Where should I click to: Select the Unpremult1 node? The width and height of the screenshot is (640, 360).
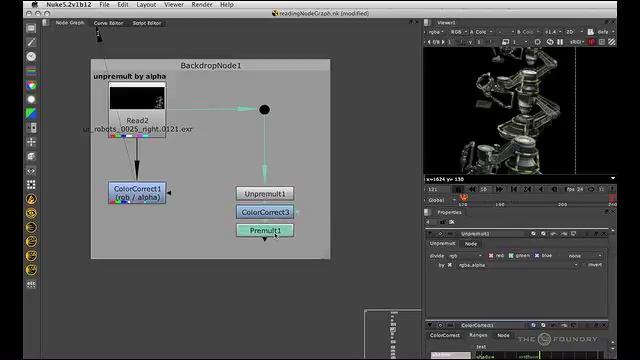pos(265,194)
